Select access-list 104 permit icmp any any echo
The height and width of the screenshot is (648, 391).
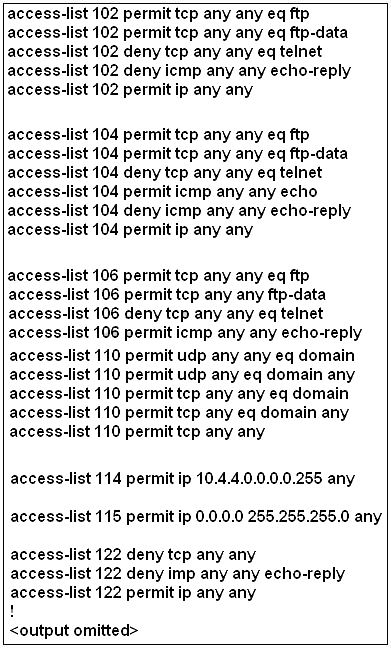[x=162, y=192]
